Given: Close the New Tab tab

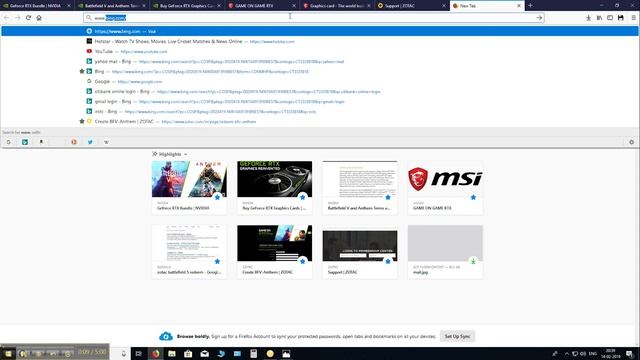Looking at the screenshot, I should tap(519, 6).
